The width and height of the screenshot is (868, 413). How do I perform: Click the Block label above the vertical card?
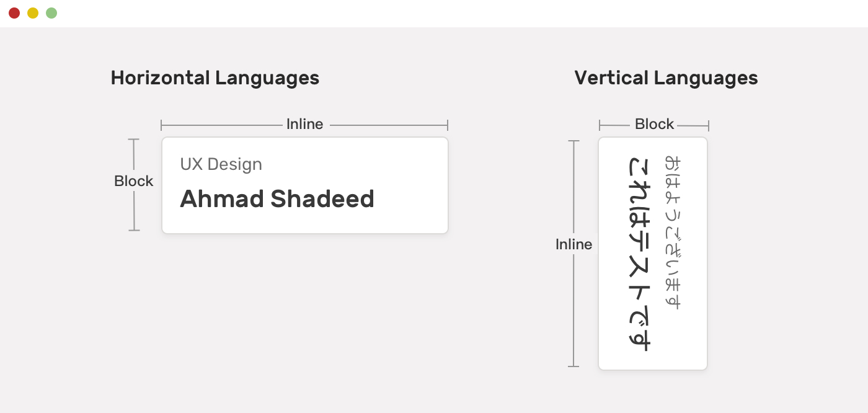(654, 124)
